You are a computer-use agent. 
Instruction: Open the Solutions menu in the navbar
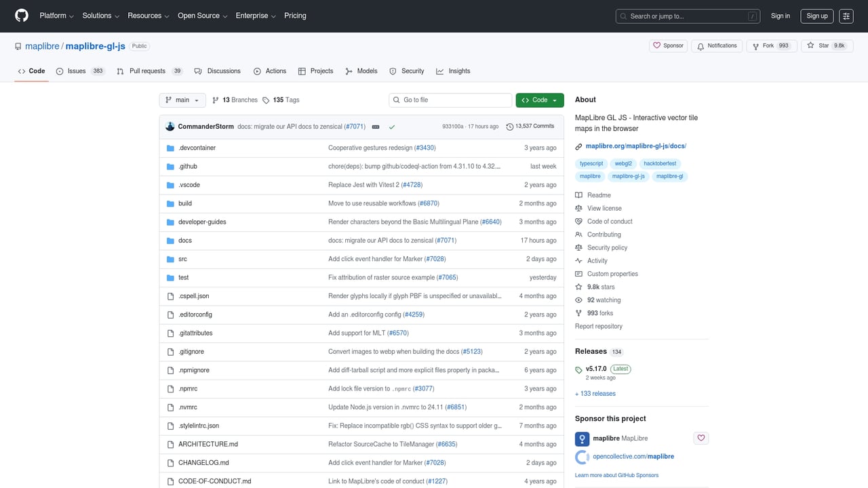pos(100,16)
